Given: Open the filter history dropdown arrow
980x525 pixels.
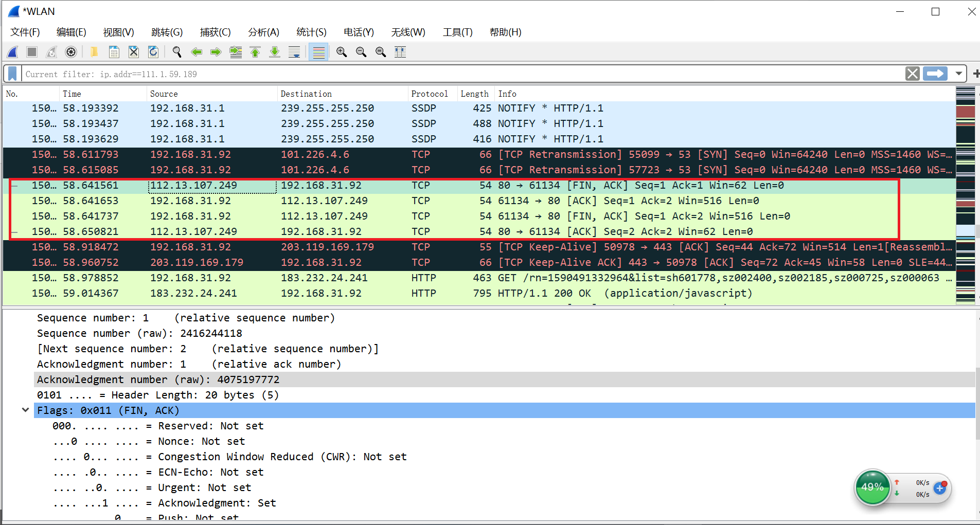Looking at the screenshot, I should tap(959, 74).
